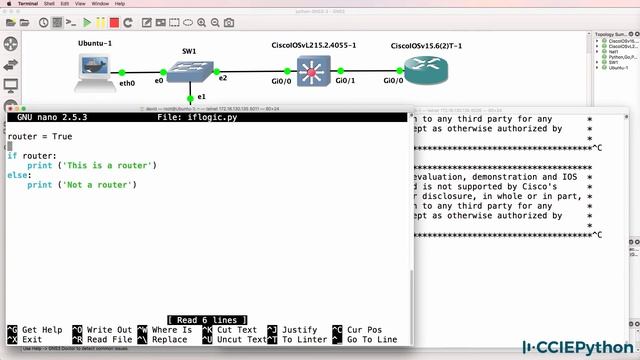Click the CiscoIOSvL215.2.4055-1 label on canvas

[x=313, y=45]
